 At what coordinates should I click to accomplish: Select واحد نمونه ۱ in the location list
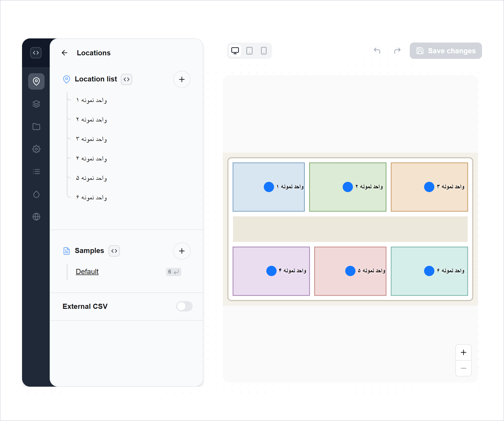click(x=91, y=100)
